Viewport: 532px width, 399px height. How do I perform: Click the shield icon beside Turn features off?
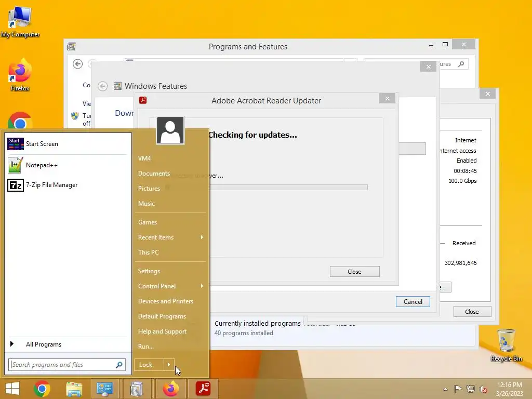click(75, 116)
